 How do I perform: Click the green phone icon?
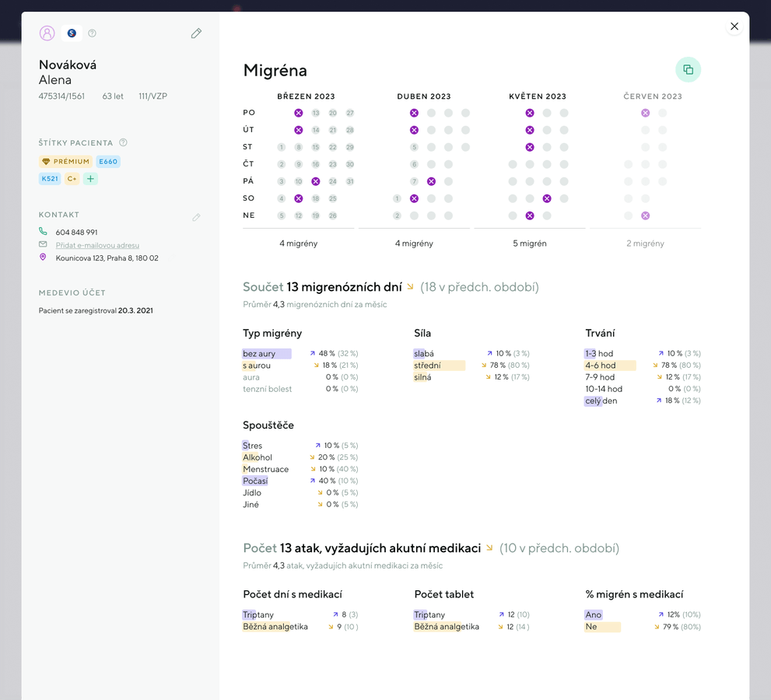pos(43,231)
